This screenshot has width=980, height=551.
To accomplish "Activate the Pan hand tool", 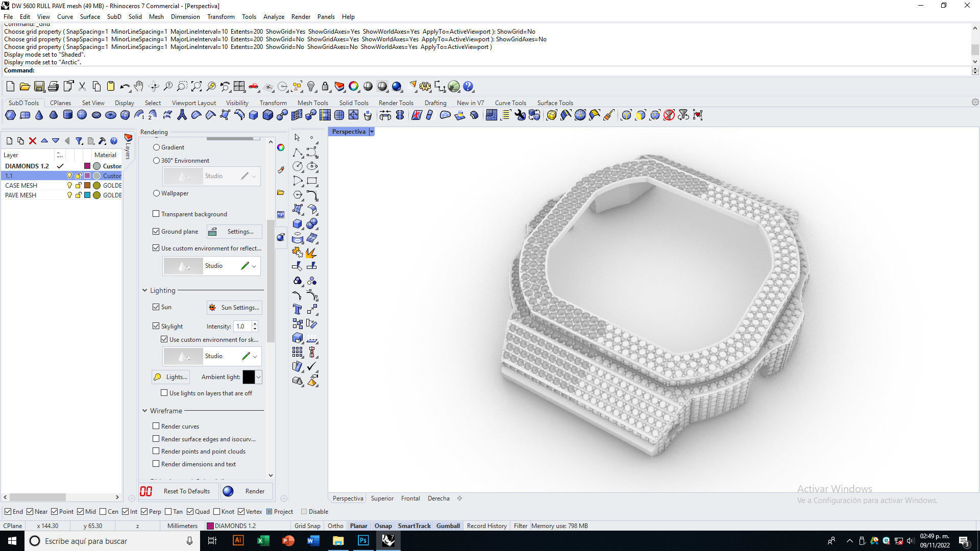I will click(139, 86).
